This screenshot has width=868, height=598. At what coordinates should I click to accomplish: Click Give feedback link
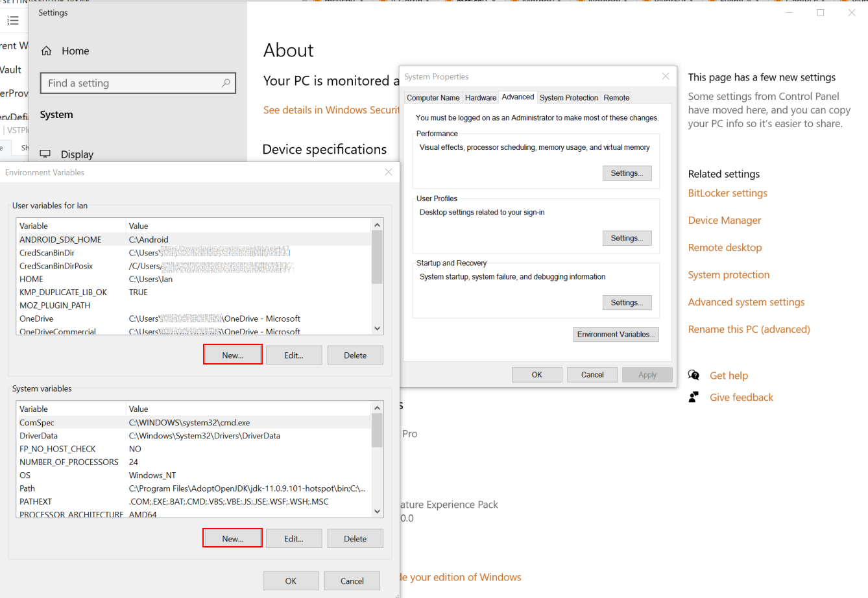[741, 398]
